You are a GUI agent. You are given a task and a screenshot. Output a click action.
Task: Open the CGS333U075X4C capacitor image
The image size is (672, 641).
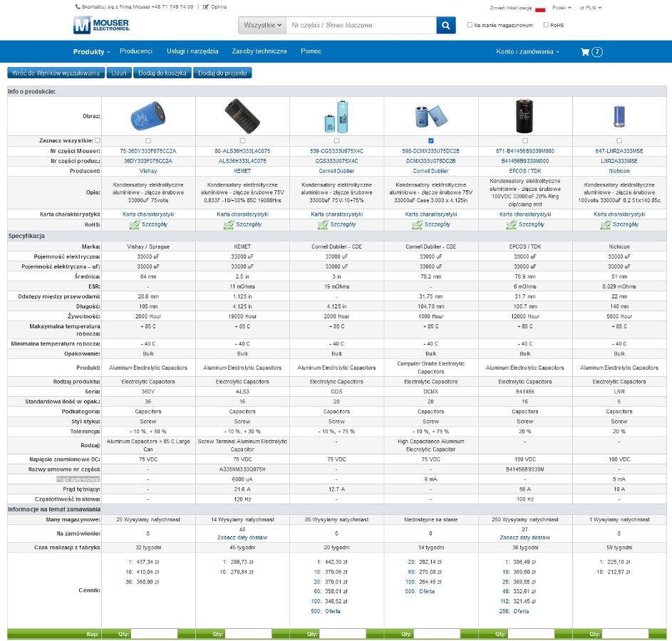coord(336,117)
